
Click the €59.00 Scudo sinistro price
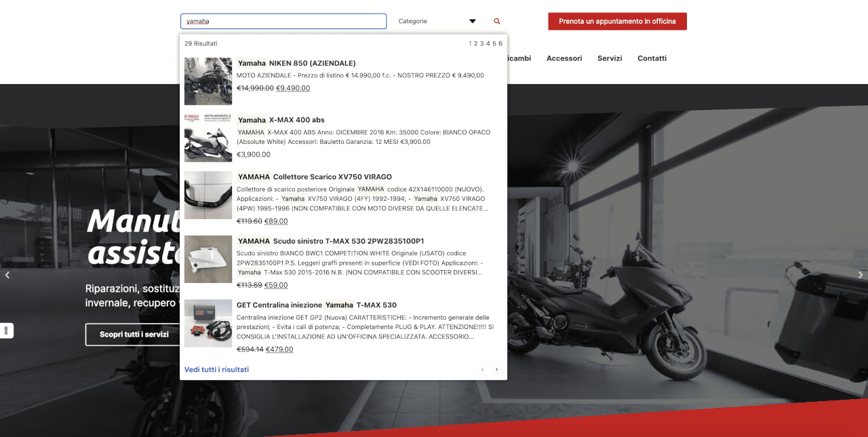pos(276,285)
